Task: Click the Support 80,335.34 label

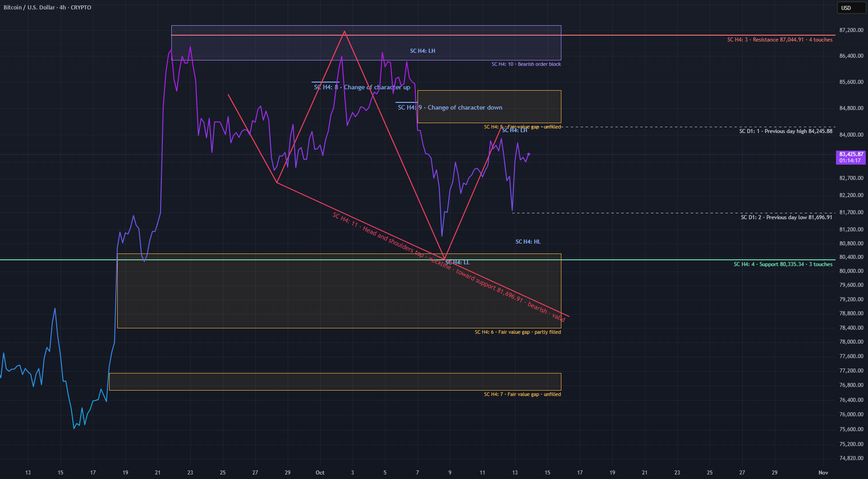Action: 783,264
